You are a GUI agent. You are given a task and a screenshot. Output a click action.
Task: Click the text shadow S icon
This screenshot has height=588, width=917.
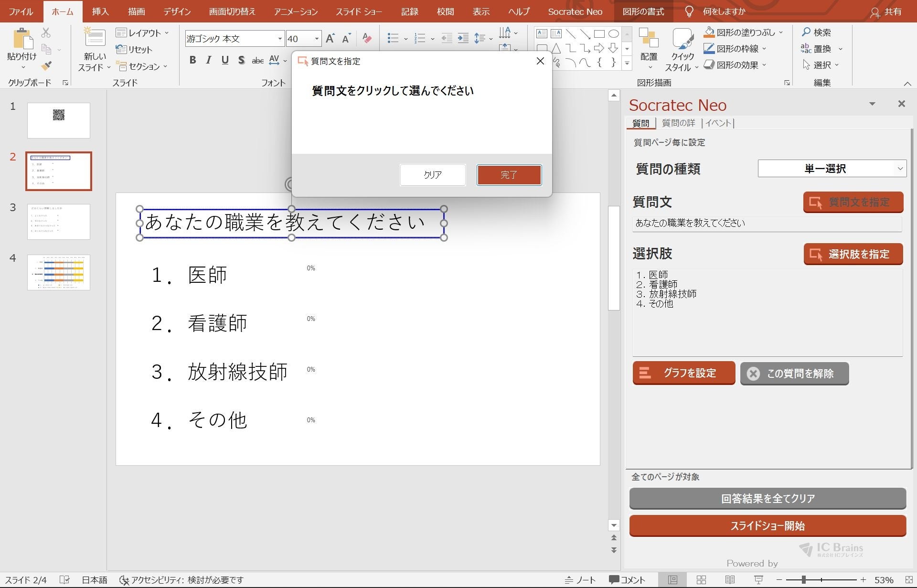point(241,60)
